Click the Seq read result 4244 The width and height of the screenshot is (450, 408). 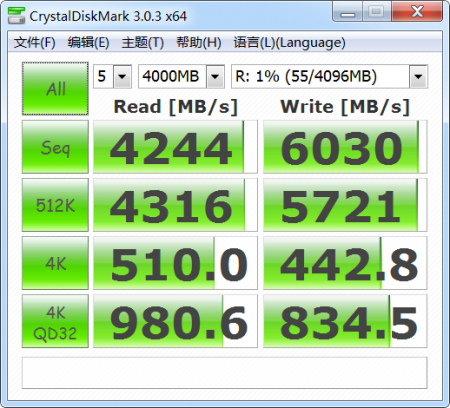tap(175, 147)
